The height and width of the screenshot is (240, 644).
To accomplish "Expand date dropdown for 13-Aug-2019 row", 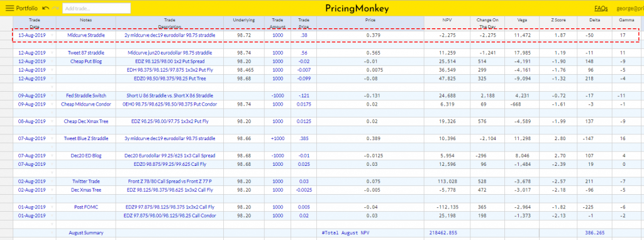I will pos(52,36).
